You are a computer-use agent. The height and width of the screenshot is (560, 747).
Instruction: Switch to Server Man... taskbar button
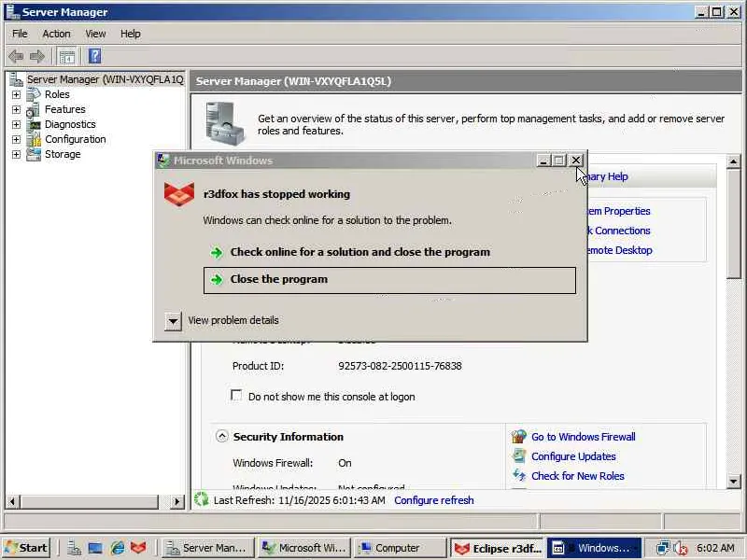pyautogui.click(x=208, y=548)
